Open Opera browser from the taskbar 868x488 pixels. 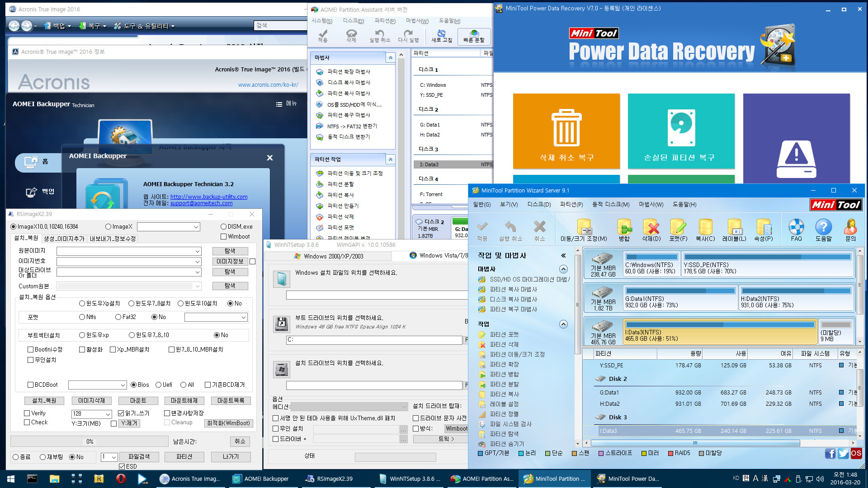121,479
